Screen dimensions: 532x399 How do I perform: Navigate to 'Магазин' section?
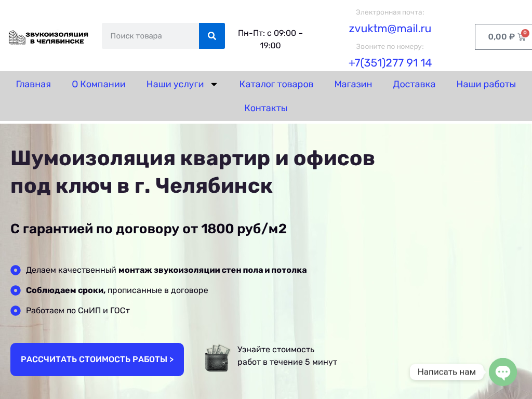pos(353,84)
